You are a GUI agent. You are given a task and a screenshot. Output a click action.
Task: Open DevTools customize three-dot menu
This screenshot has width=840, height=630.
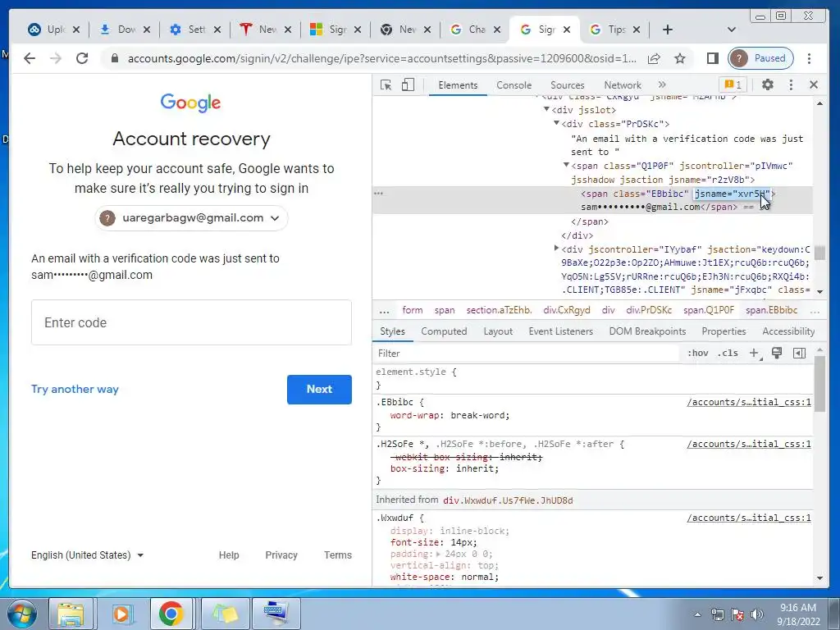[791, 84]
